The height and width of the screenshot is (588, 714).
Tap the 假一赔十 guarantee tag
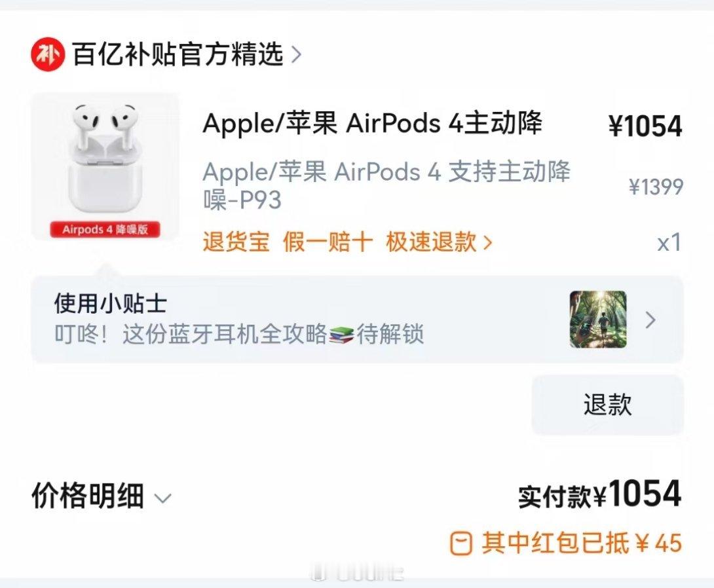[328, 242]
